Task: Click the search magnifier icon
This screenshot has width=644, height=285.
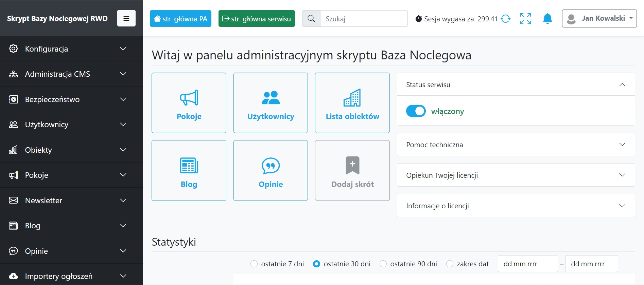Action: [x=311, y=19]
